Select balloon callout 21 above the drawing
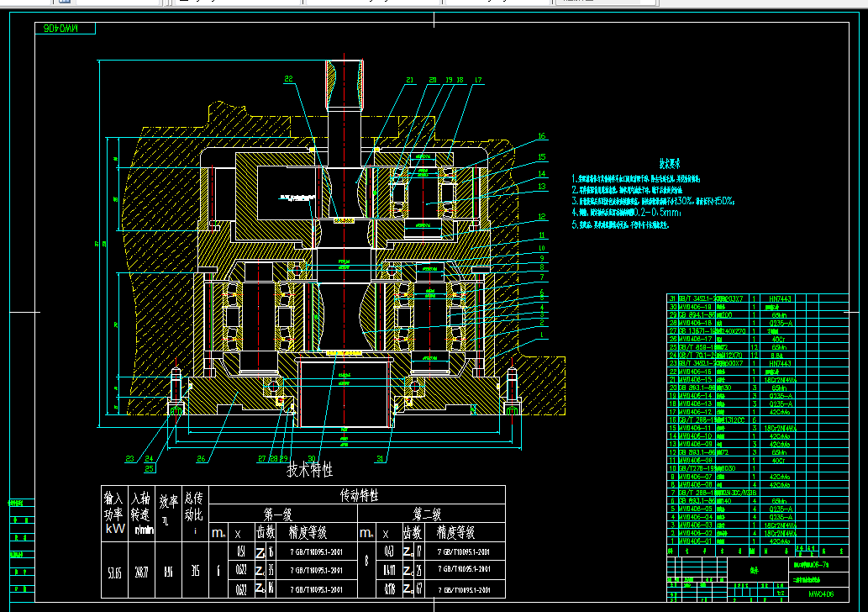 pyautogui.click(x=410, y=80)
